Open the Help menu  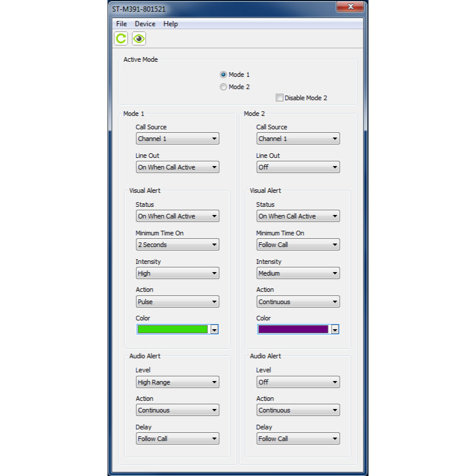point(171,24)
